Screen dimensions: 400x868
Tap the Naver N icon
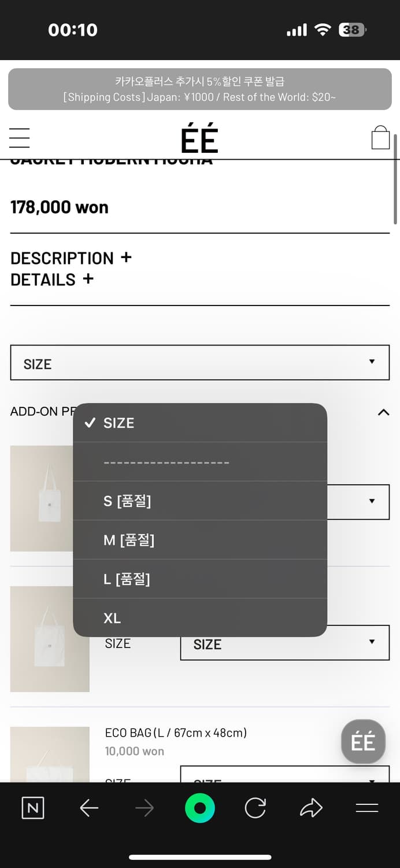(x=33, y=808)
